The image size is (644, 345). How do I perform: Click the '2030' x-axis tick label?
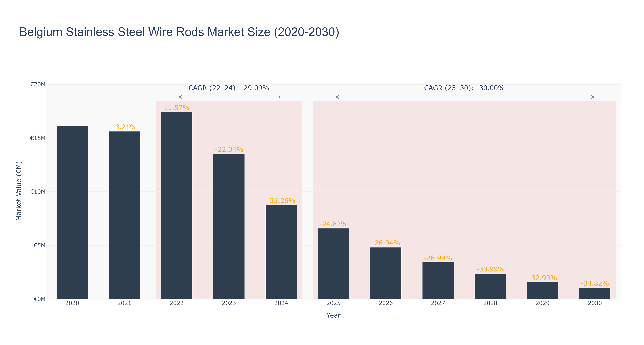pos(595,303)
